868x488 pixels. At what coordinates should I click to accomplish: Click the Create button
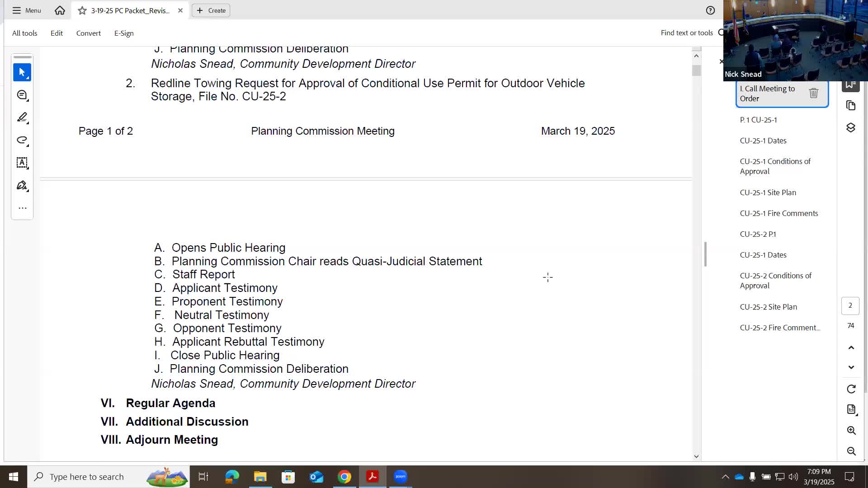[x=211, y=10]
